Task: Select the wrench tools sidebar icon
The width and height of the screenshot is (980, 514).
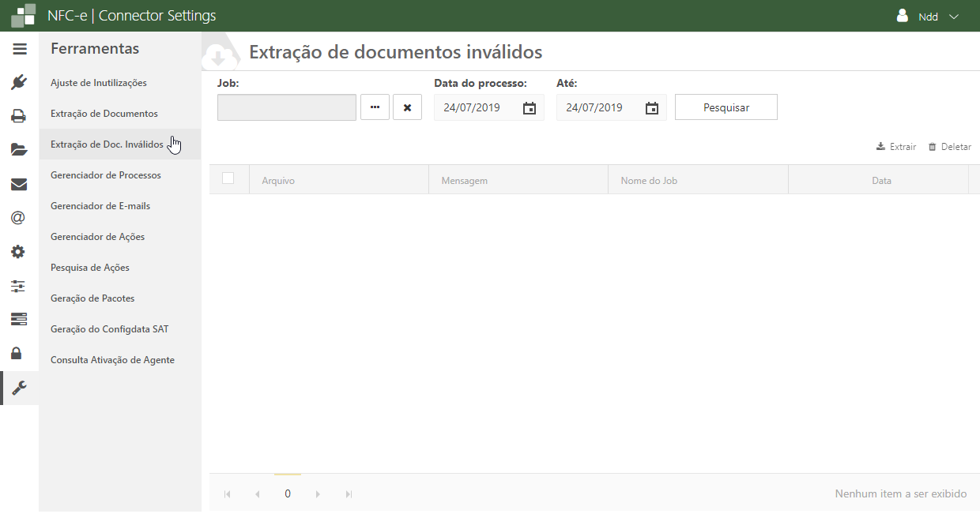Action: [x=20, y=388]
